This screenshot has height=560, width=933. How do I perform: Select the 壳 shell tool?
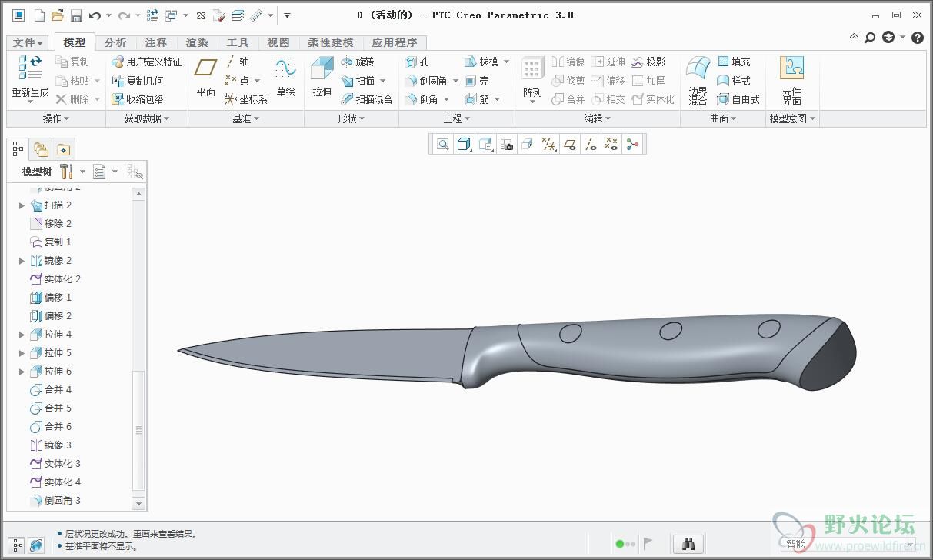point(477,80)
